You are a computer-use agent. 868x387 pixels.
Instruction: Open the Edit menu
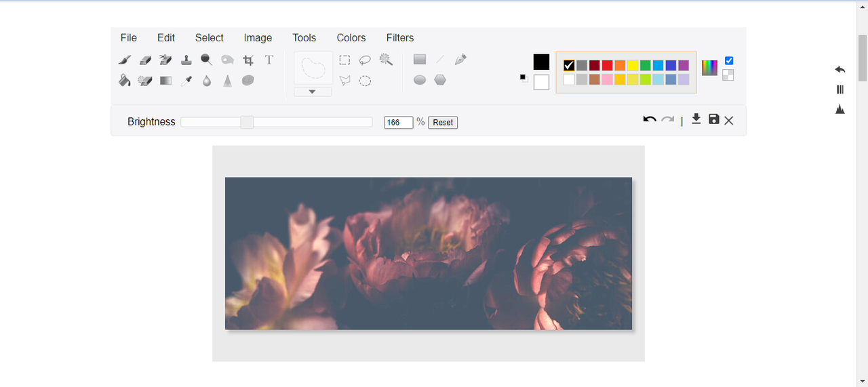(166, 38)
